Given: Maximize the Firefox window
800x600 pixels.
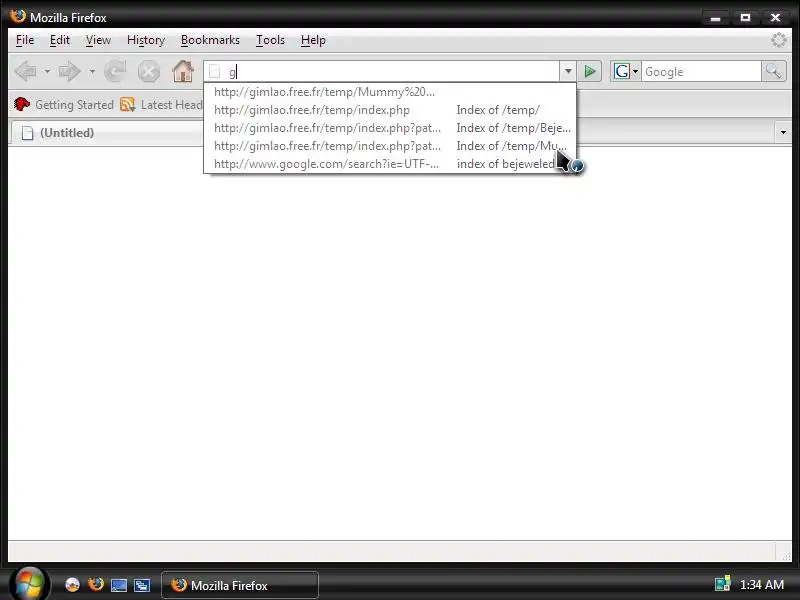Looking at the screenshot, I should (x=745, y=18).
